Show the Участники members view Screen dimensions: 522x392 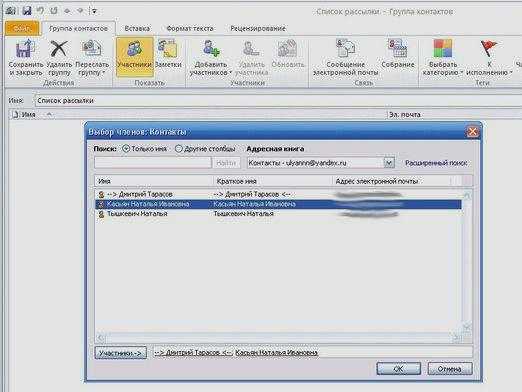(x=135, y=57)
